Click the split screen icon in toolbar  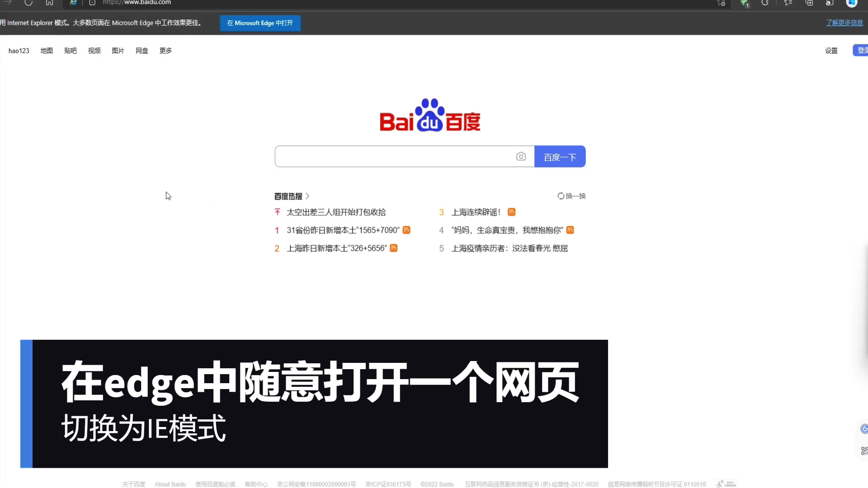click(x=809, y=3)
